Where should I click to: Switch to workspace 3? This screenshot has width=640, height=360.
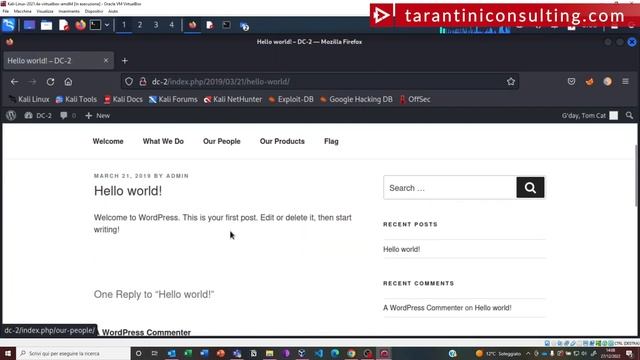click(x=156, y=25)
